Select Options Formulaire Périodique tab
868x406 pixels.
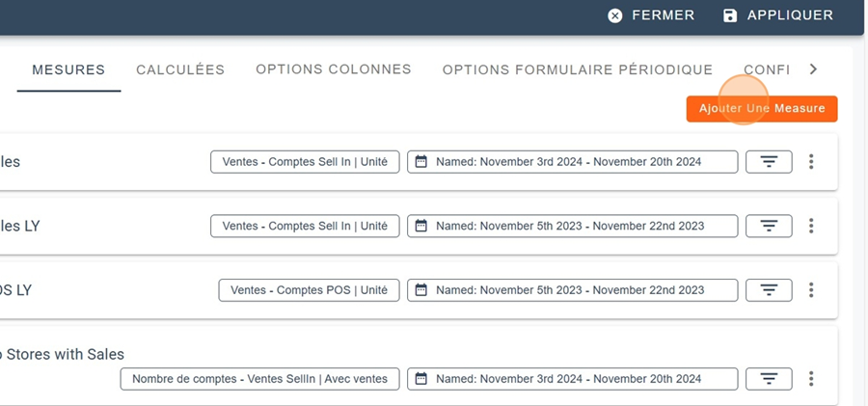pyautogui.click(x=577, y=70)
